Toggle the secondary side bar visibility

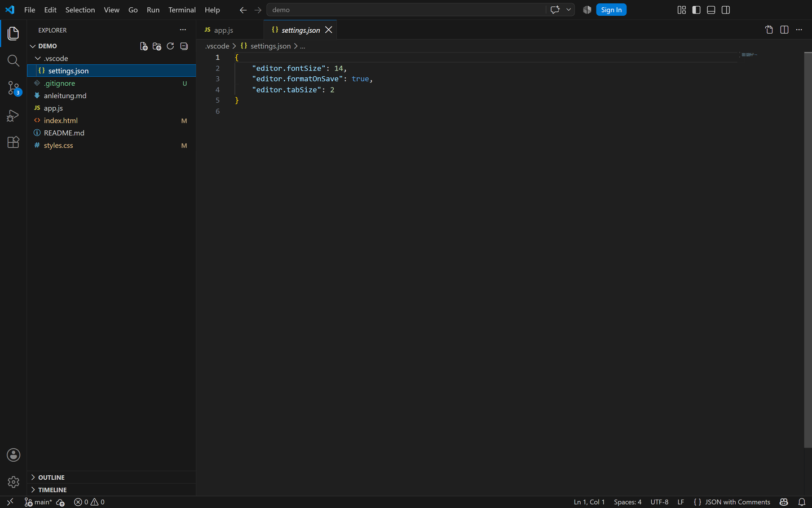[x=726, y=10]
